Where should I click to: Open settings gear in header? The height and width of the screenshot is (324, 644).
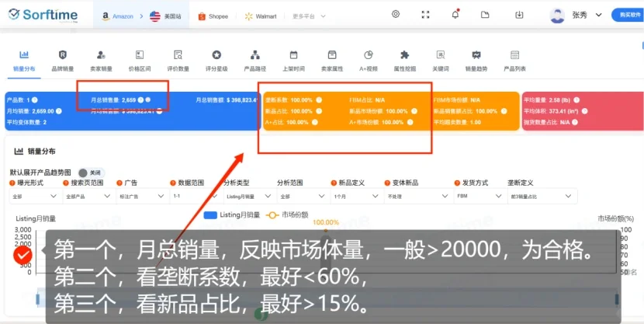pyautogui.click(x=396, y=15)
